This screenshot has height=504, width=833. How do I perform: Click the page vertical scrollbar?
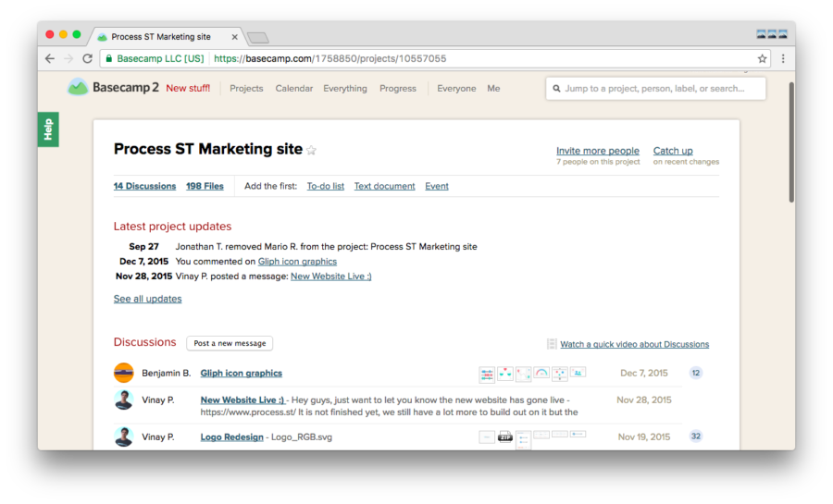point(791,142)
